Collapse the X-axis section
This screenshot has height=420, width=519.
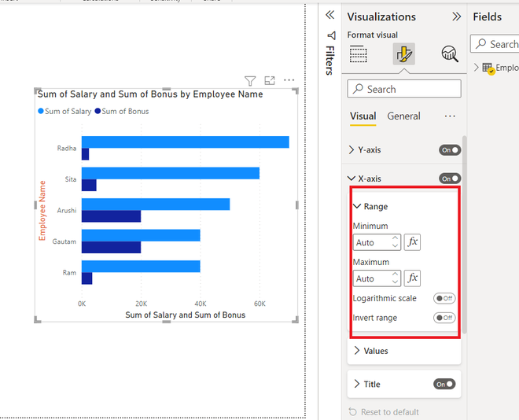pos(352,179)
